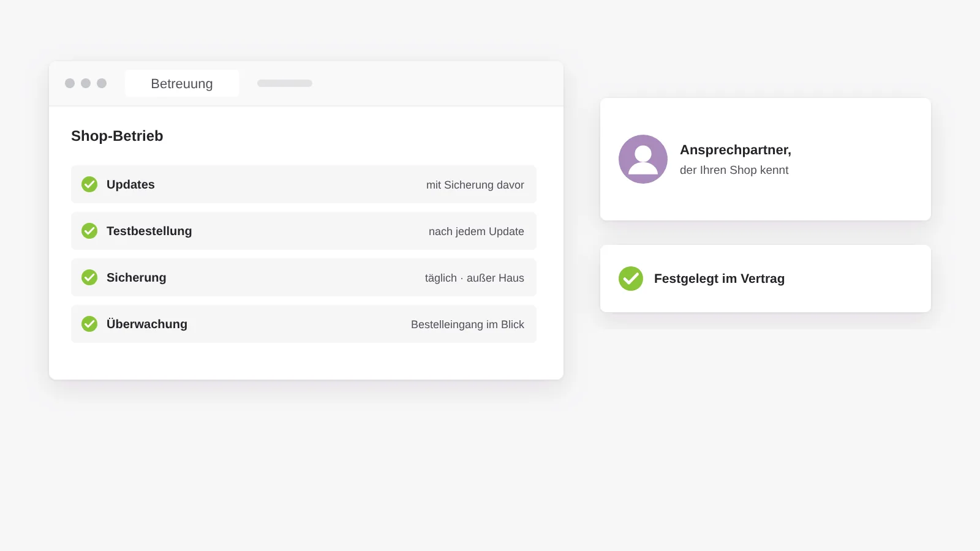980x551 pixels.
Task: Click the green checkmark next to Updates
Action: (x=89, y=184)
